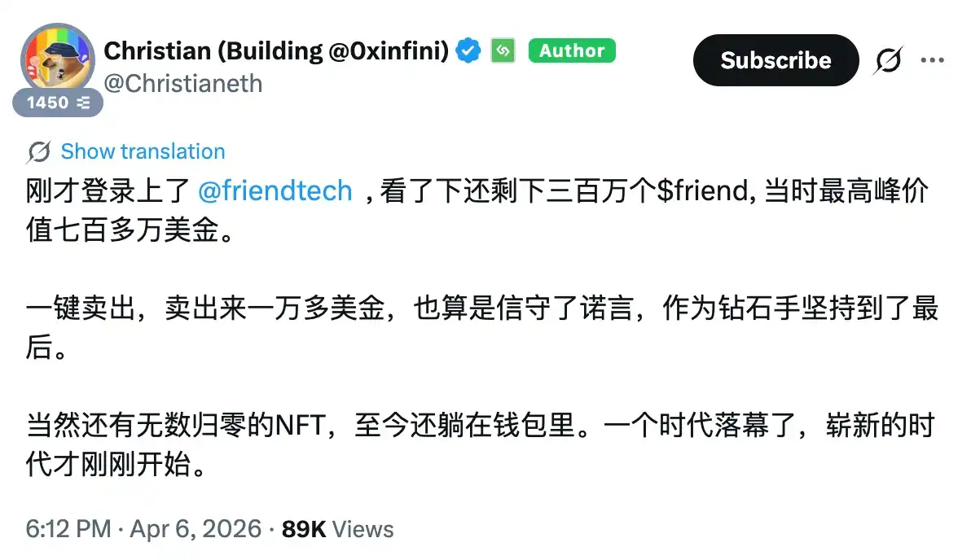Open the @friendtech profile link
Image resolution: width=971 pixels, height=560 pixels.
[277, 191]
